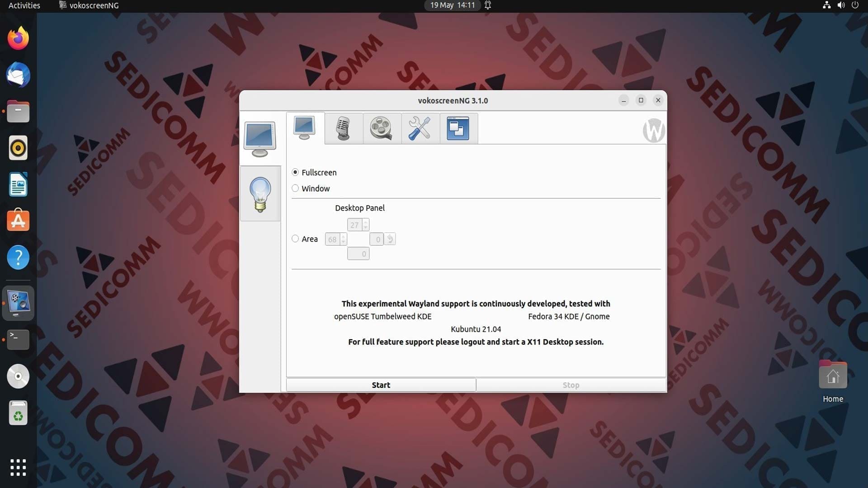Open Help from the dock
Viewport: 868px width, 488px height.
pos(18,258)
